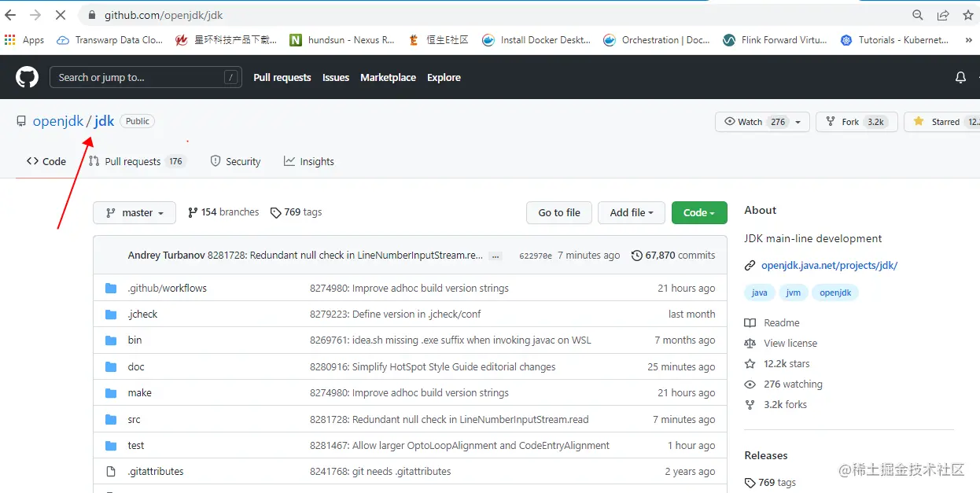Switch to the Security tab
Viewport: 980px width, 493px height.
pyautogui.click(x=235, y=161)
